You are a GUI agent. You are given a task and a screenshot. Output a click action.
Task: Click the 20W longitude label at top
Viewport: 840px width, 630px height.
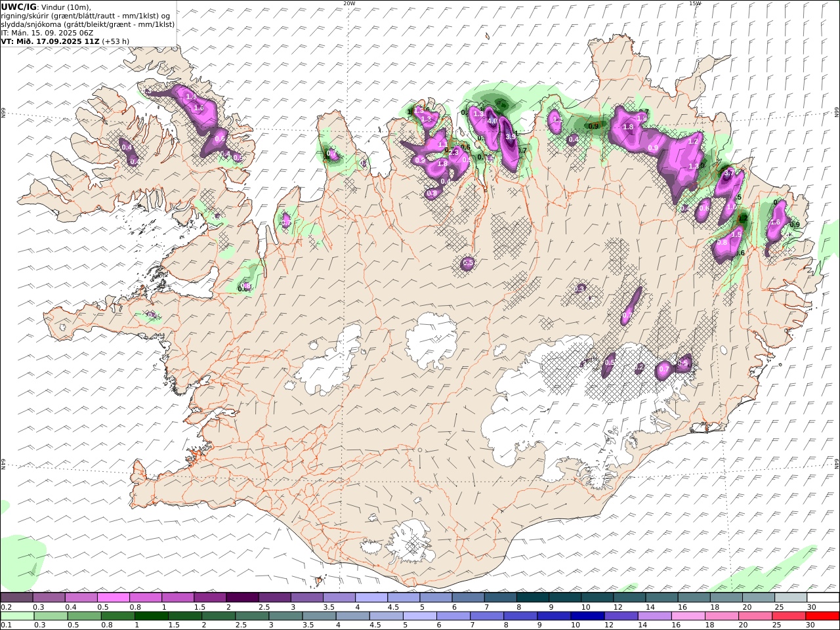pyautogui.click(x=349, y=3)
